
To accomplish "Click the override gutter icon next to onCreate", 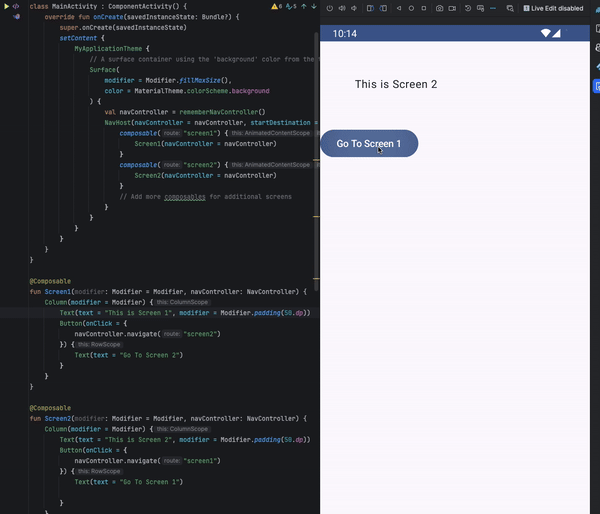I will tap(16, 17).
